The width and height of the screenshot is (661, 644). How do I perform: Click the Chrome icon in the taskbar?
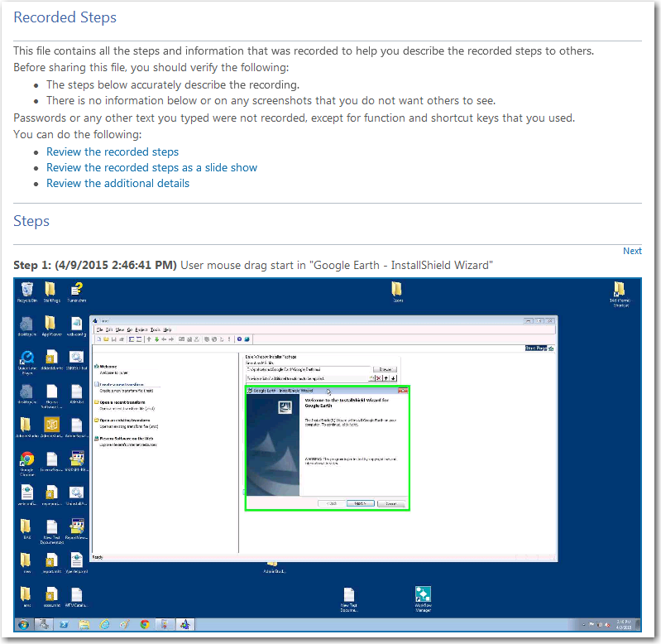click(145, 624)
